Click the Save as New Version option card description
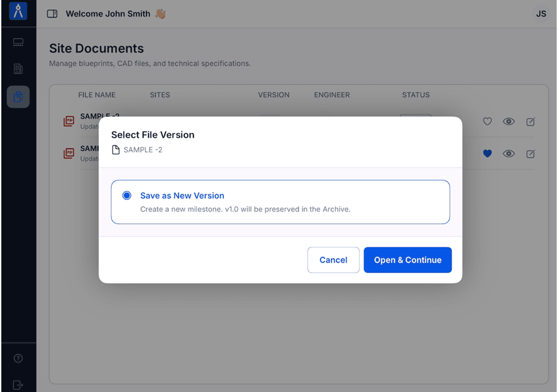This screenshot has height=392, width=558. (245, 209)
